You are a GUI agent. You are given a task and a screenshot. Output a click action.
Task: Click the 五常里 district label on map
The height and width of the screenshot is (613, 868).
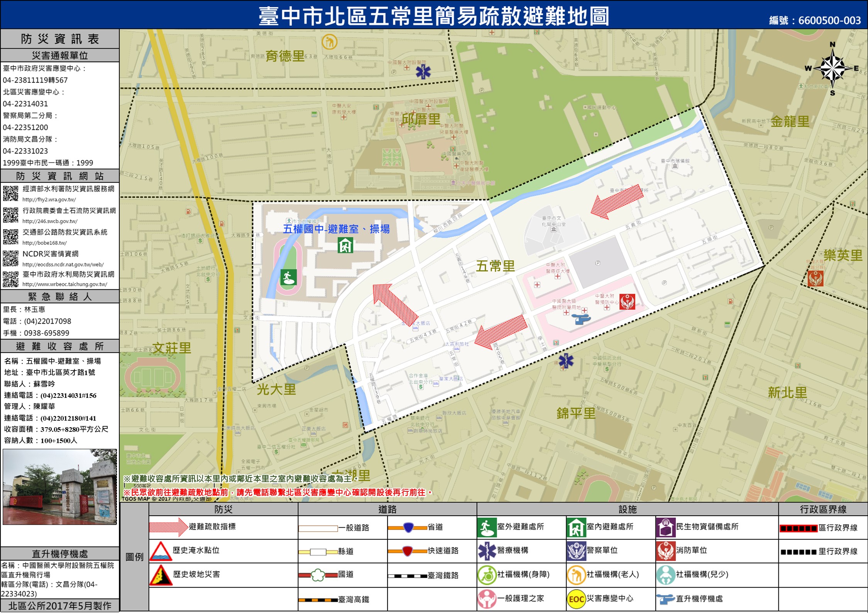(x=496, y=266)
